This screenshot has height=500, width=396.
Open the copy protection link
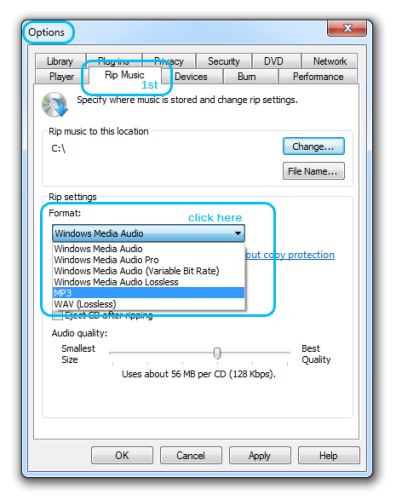[290, 255]
